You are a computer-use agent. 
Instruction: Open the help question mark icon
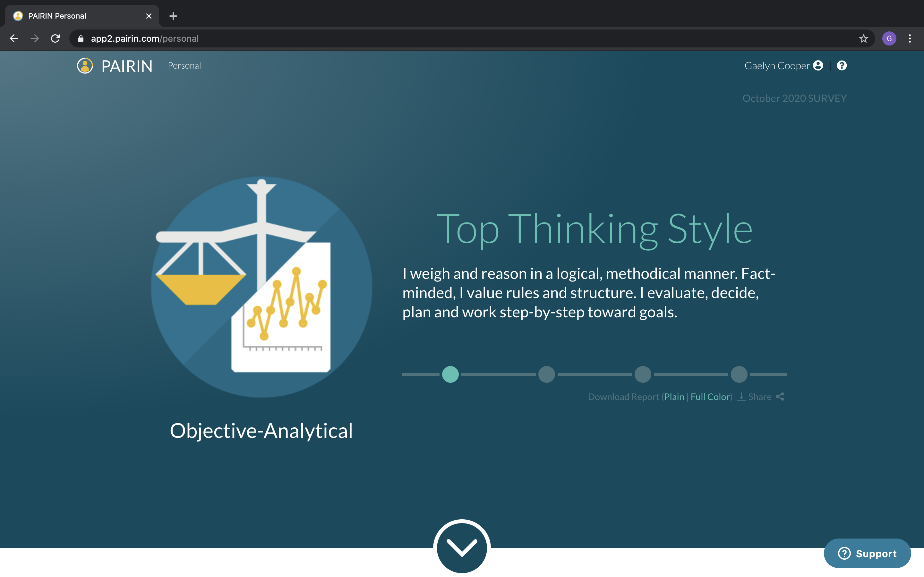[842, 66]
